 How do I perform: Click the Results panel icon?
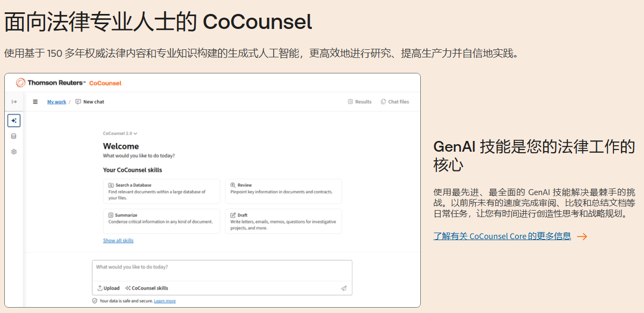350,102
